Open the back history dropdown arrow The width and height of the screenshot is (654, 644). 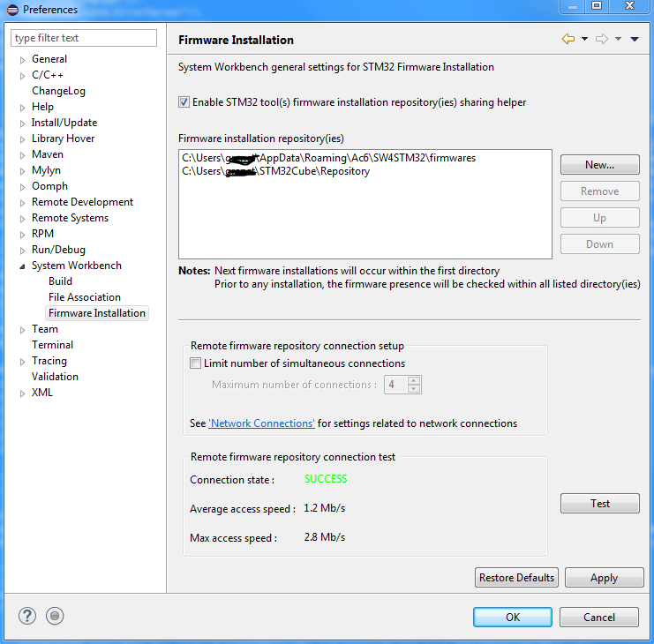[584, 39]
